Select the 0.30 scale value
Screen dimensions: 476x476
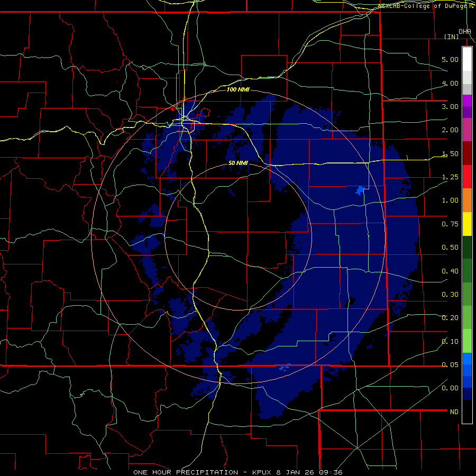click(x=450, y=295)
